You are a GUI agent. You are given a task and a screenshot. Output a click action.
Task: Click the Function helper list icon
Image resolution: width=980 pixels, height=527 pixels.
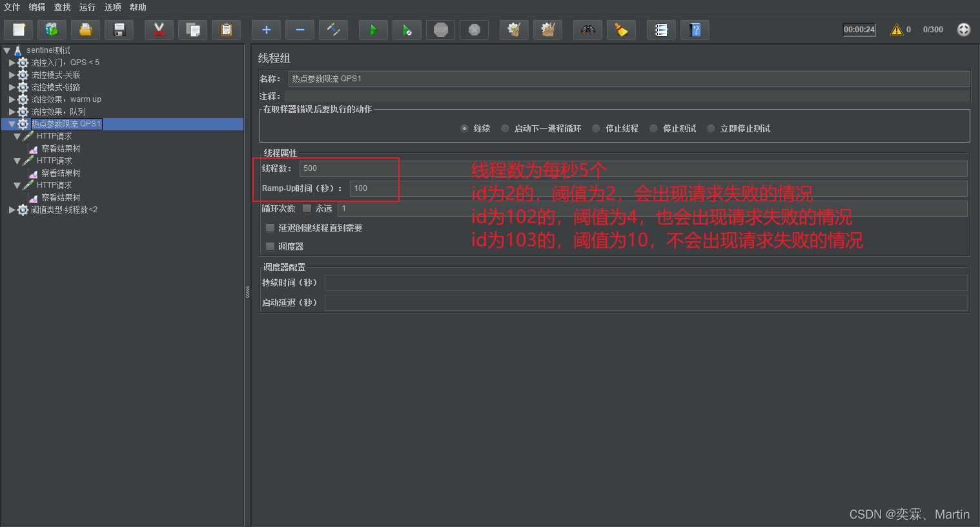(x=661, y=30)
